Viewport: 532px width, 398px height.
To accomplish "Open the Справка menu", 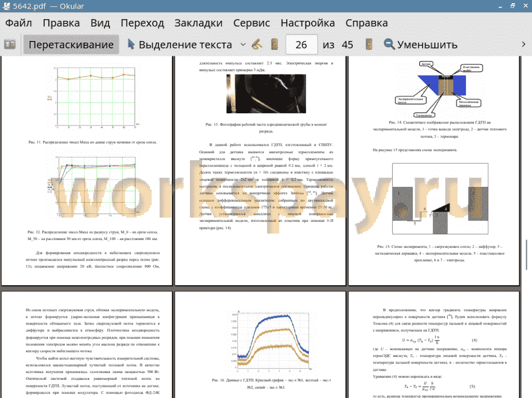I will (x=367, y=23).
